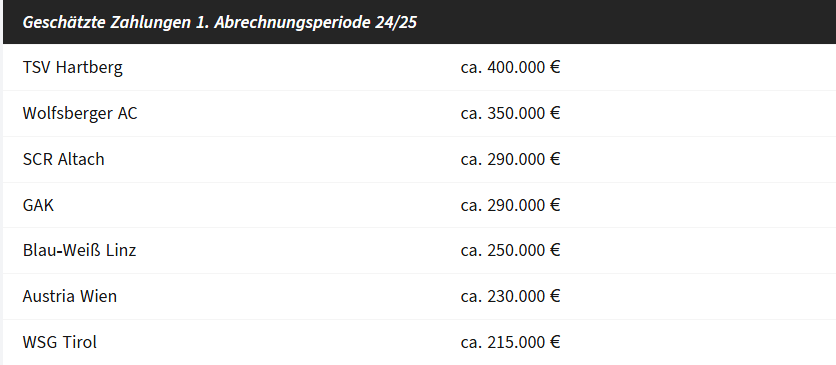The image size is (836, 365).
Task: Click the ca. 400.000 € amount
Action: tap(510, 68)
